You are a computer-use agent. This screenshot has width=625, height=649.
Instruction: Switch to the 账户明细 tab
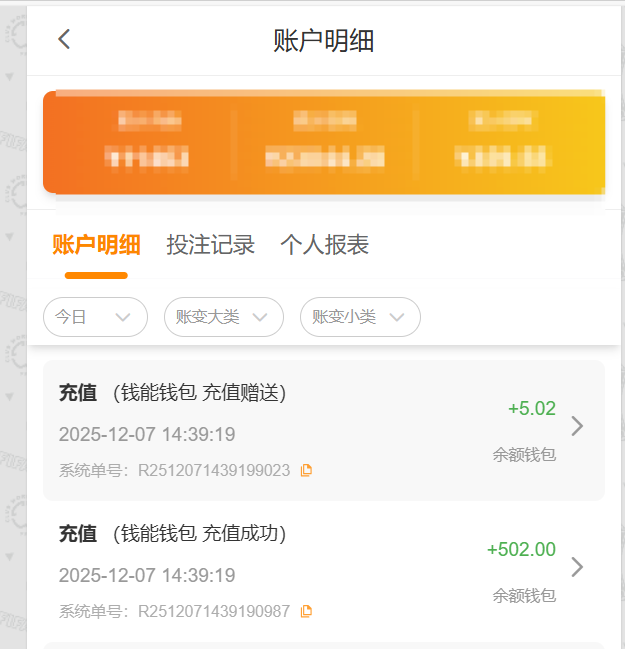[x=96, y=245]
